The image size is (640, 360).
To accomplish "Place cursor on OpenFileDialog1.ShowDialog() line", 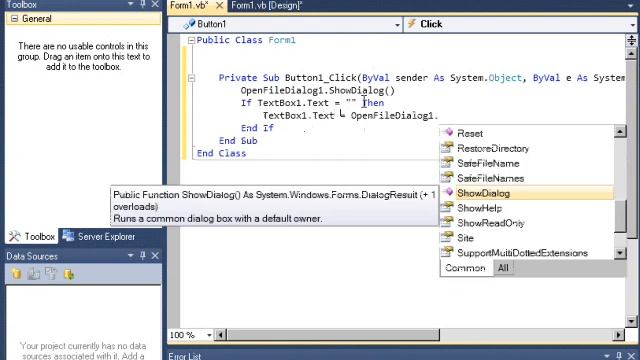I will coord(318,91).
